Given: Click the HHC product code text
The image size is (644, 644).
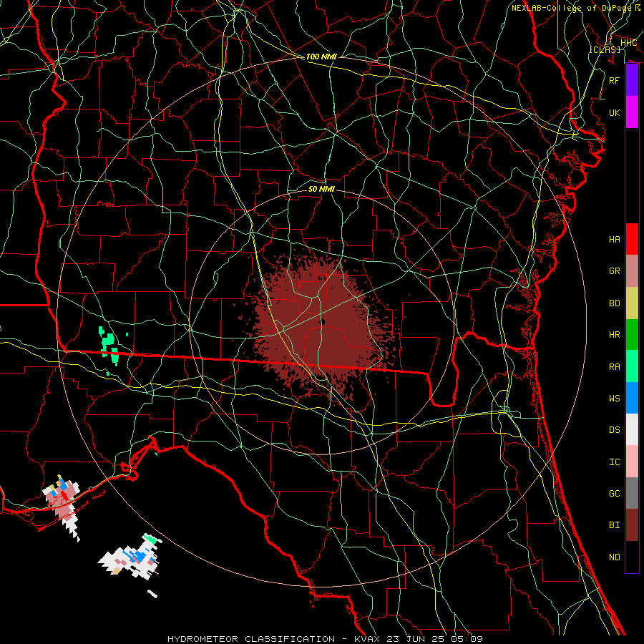Looking at the screenshot, I should pyautogui.click(x=628, y=42).
